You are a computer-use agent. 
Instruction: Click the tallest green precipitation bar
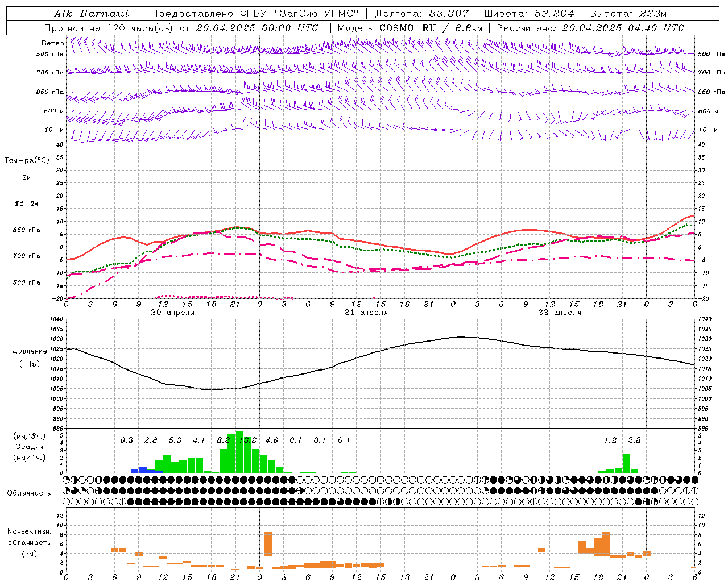tap(239, 452)
